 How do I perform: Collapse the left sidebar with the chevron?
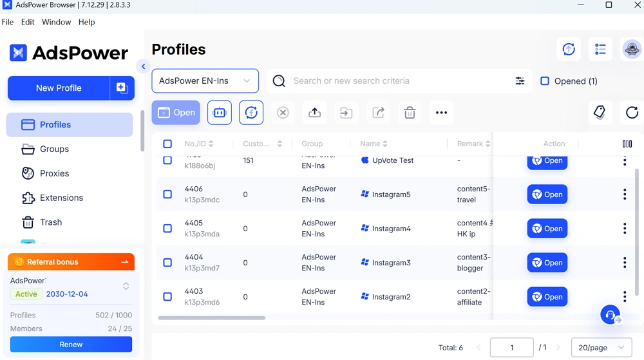click(x=143, y=66)
